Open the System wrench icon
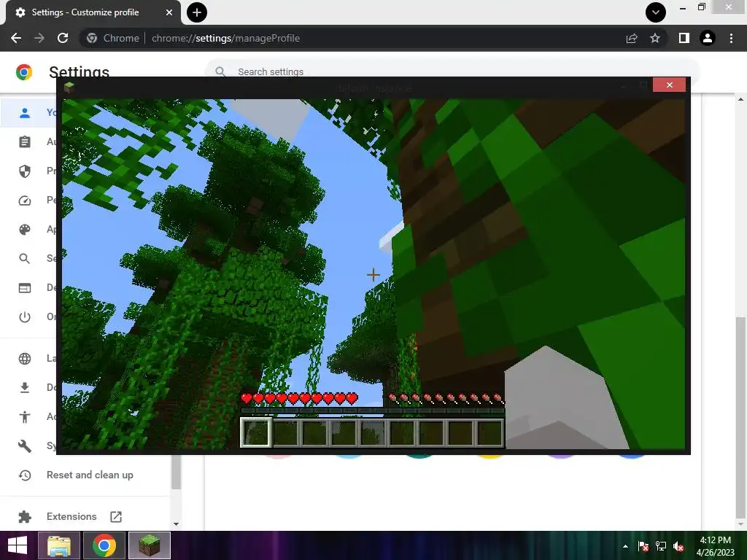Image resolution: width=747 pixels, height=560 pixels. [x=25, y=446]
